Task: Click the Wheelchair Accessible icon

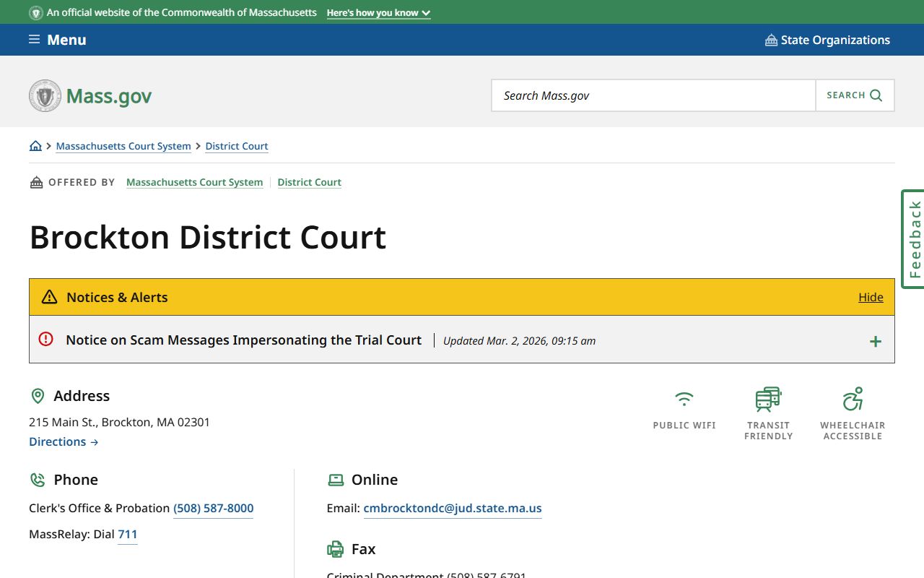Action: (853, 399)
